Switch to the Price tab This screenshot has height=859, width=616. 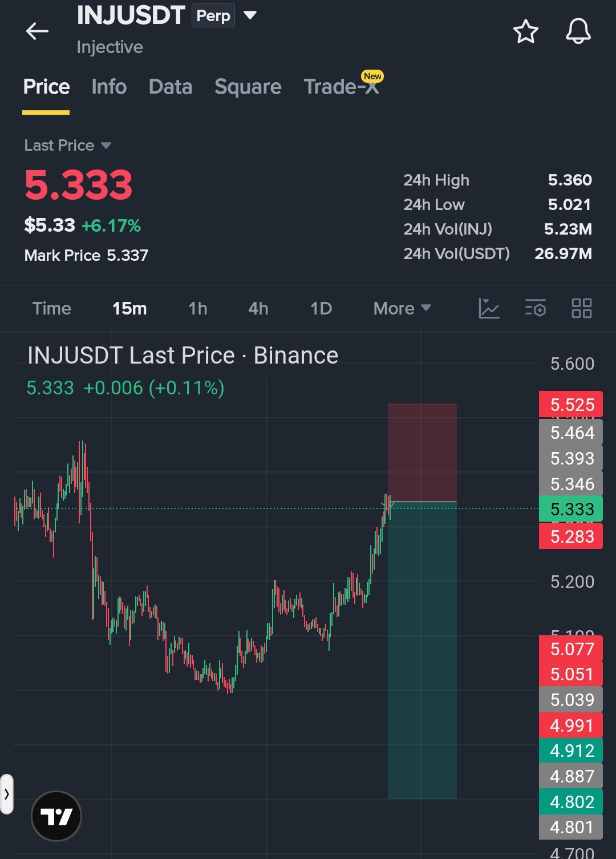(46, 87)
